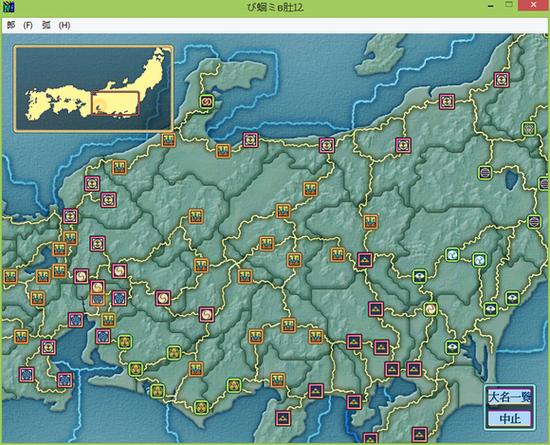550x445 pixels.
Task: Click the left of the adjacent mountain-crest castle pair
Action: pyautogui.click(x=392, y=369)
